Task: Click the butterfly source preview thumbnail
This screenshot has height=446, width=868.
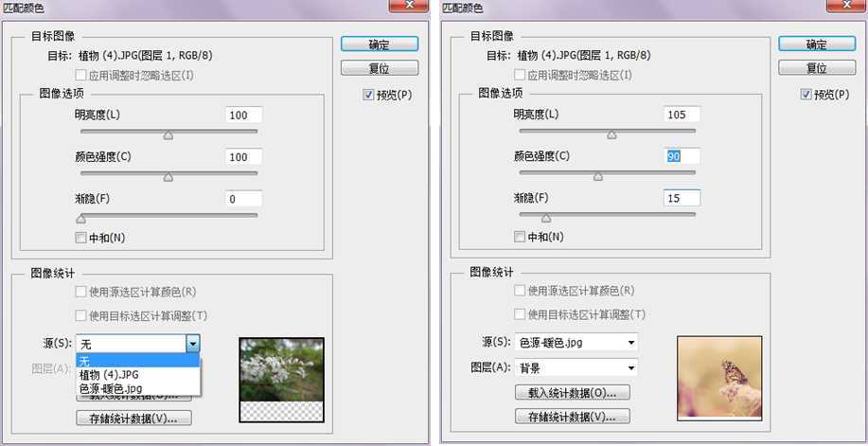Action: (718, 377)
